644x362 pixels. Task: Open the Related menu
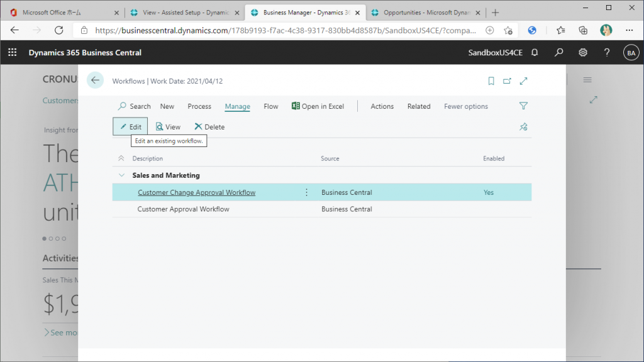(x=419, y=106)
